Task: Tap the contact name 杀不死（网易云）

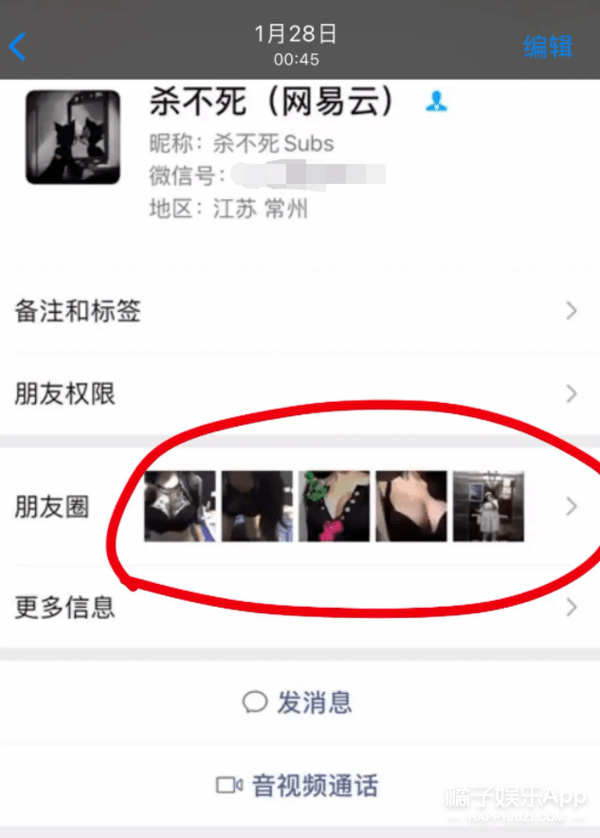Action: point(271,101)
